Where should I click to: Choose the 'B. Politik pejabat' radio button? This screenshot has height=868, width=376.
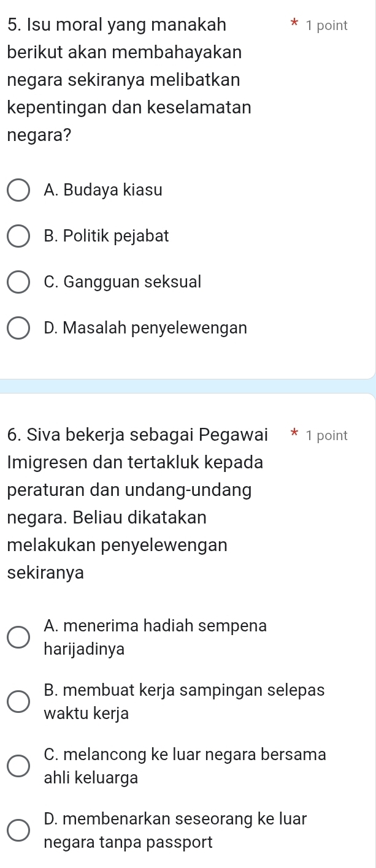(18, 237)
